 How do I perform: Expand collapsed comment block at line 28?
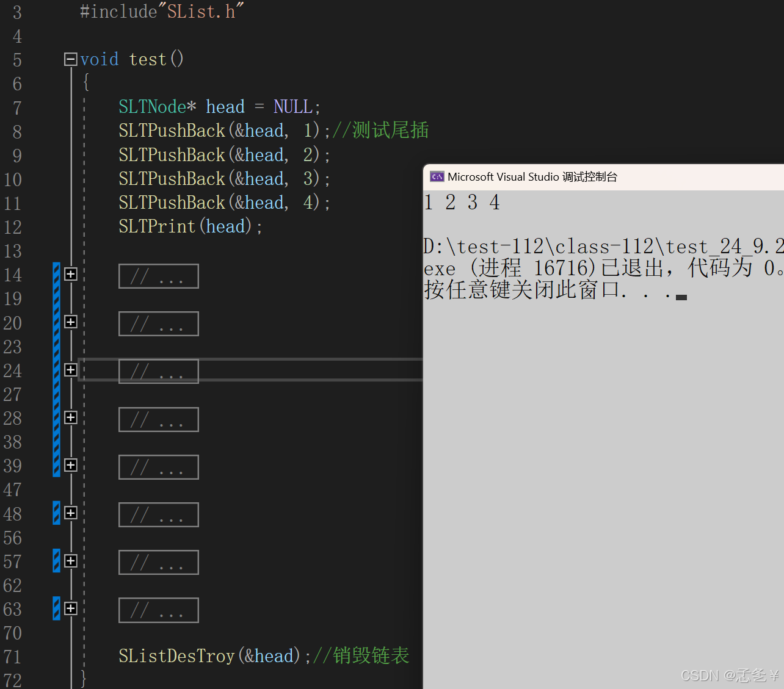pyautogui.click(x=71, y=417)
